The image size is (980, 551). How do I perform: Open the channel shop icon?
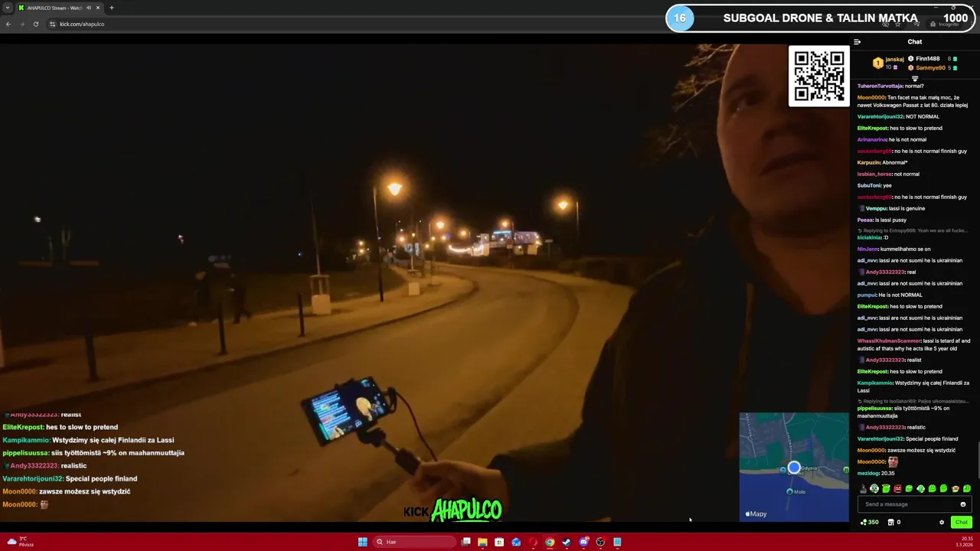890,522
